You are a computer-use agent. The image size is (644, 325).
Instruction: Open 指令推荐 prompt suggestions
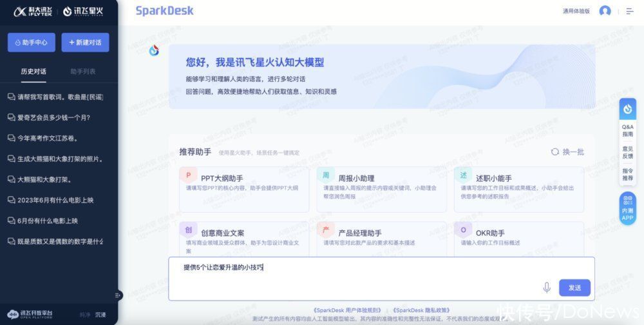(627, 175)
